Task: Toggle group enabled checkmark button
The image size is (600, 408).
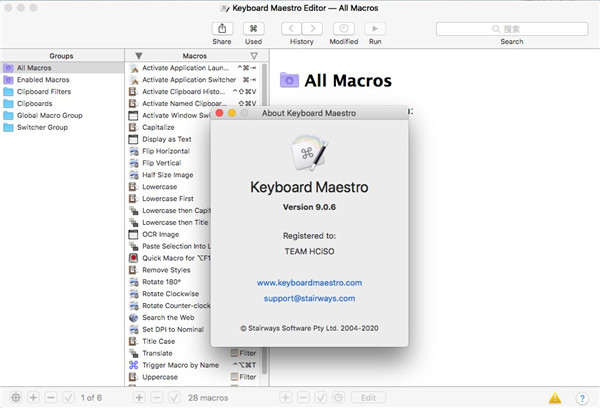Action: click(68, 398)
